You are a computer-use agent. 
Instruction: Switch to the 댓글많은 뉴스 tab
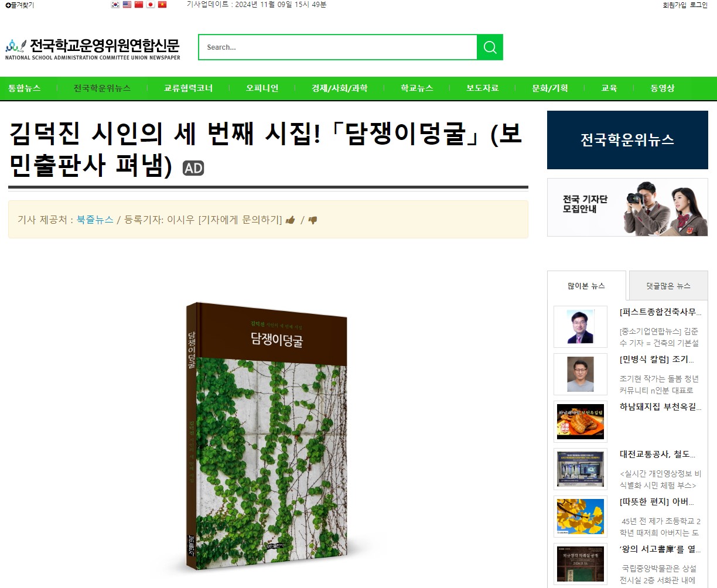pyautogui.click(x=668, y=286)
